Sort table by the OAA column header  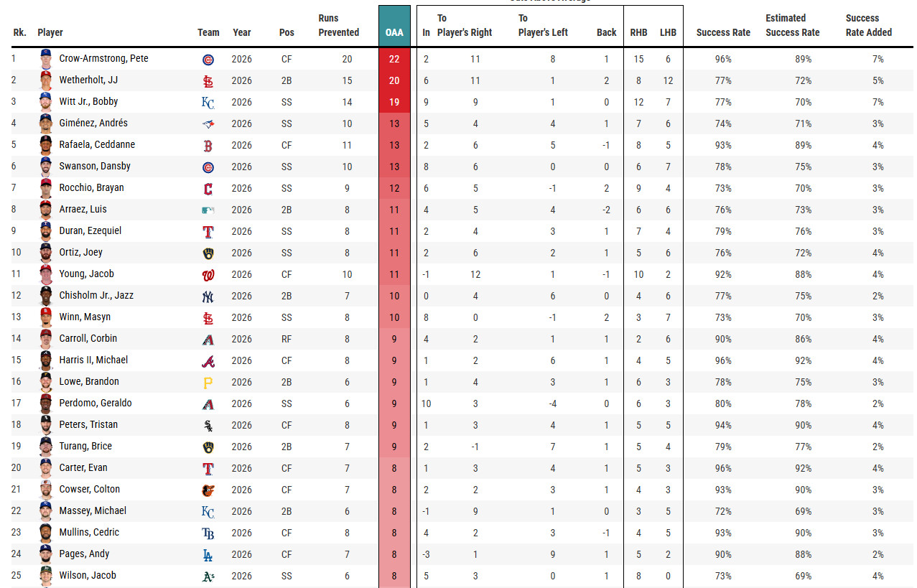[394, 32]
